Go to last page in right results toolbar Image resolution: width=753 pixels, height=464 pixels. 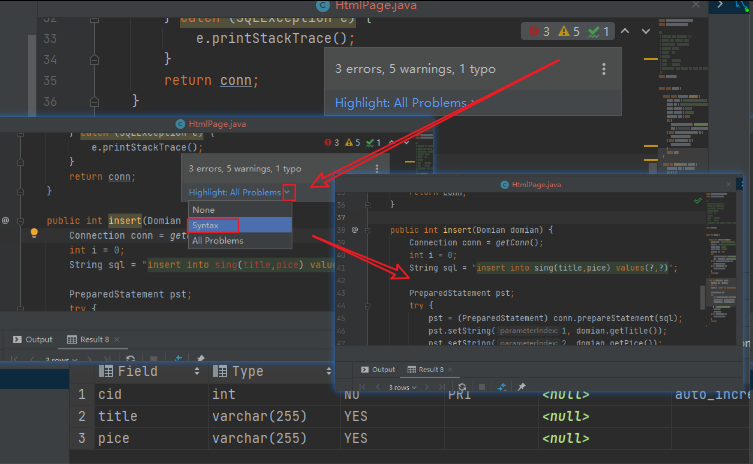(442, 387)
